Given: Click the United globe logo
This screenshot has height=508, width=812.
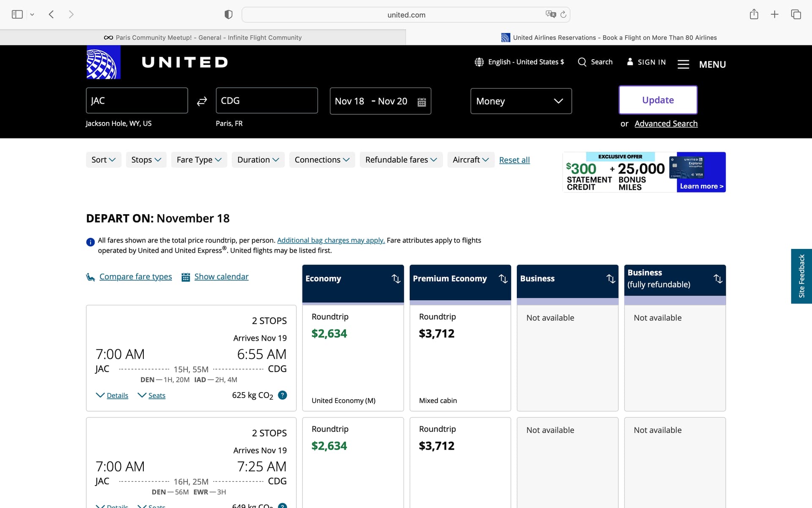Looking at the screenshot, I should tap(103, 62).
